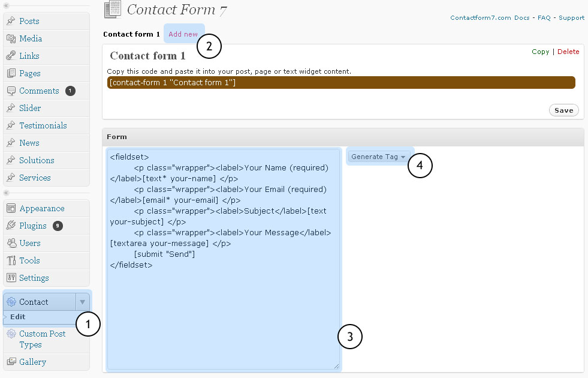Select the contact-form shortcode field
588x378 pixels.
pos(340,82)
